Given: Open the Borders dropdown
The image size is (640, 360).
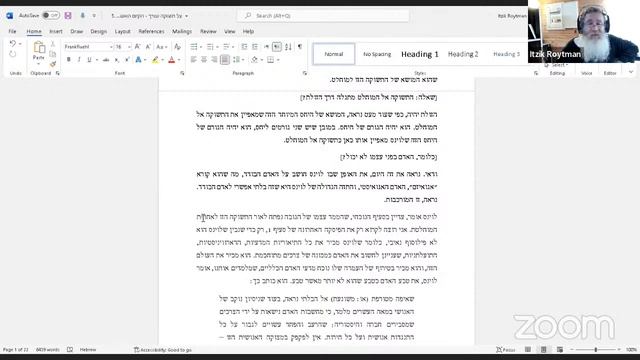Looking at the screenshot, I should pos(278,60).
